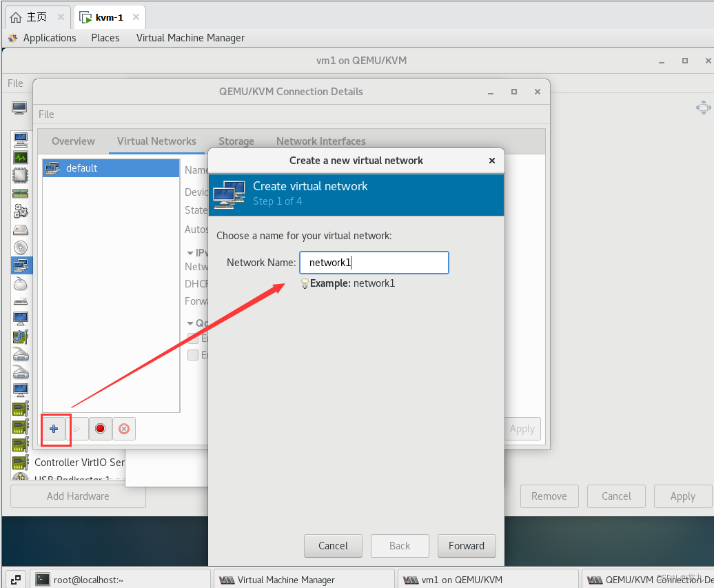Screen dimensions: 714x588
Task: Collapse the QoS configuration section
Action: tap(190, 323)
